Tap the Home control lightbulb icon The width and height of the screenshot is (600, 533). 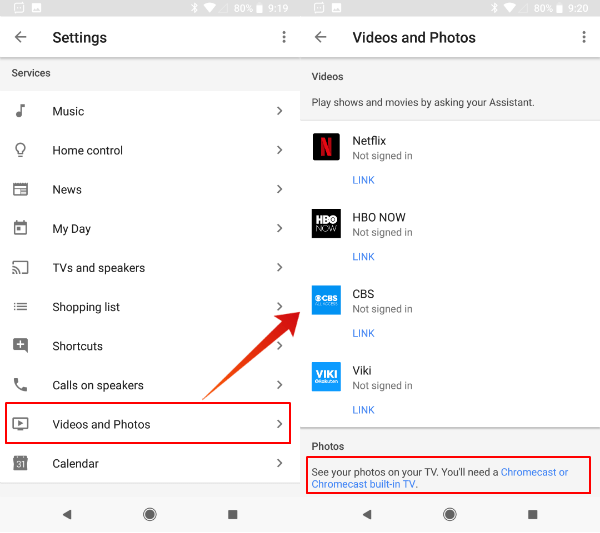tap(20, 150)
